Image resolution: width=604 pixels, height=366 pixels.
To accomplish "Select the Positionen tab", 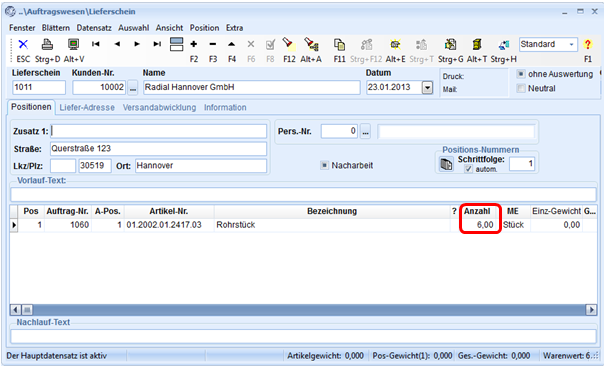I will pyautogui.click(x=31, y=107).
